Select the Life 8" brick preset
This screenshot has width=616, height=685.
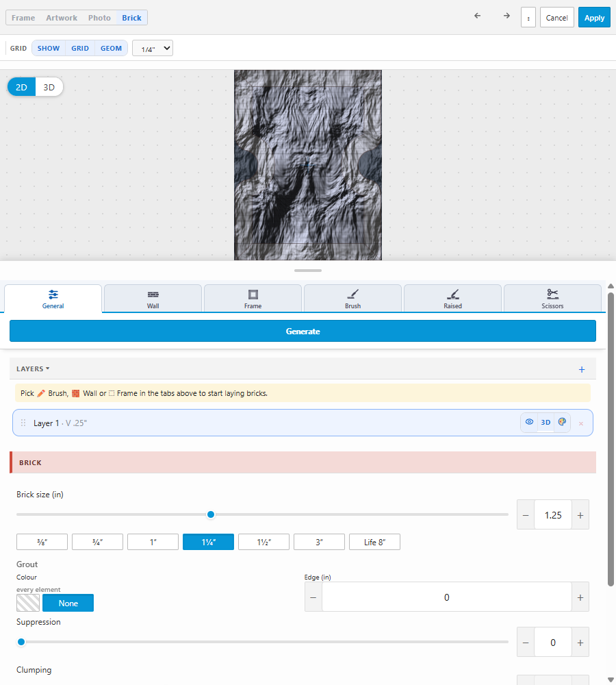[x=374, y=542]
